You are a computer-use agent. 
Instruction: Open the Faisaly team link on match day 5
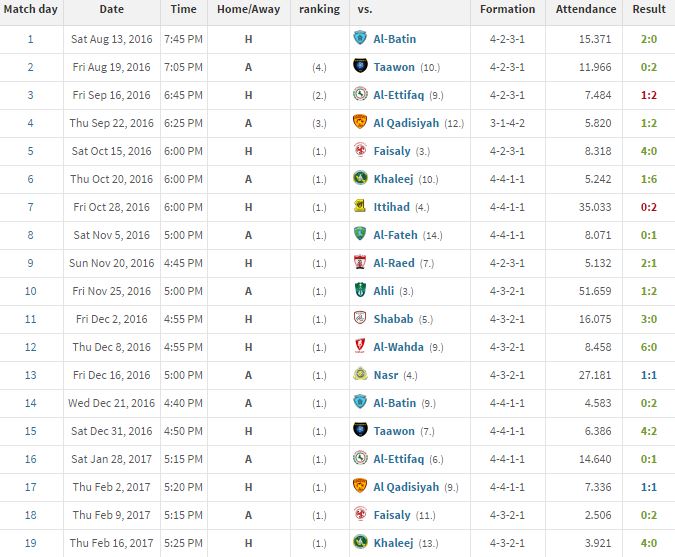pos(392,151)
